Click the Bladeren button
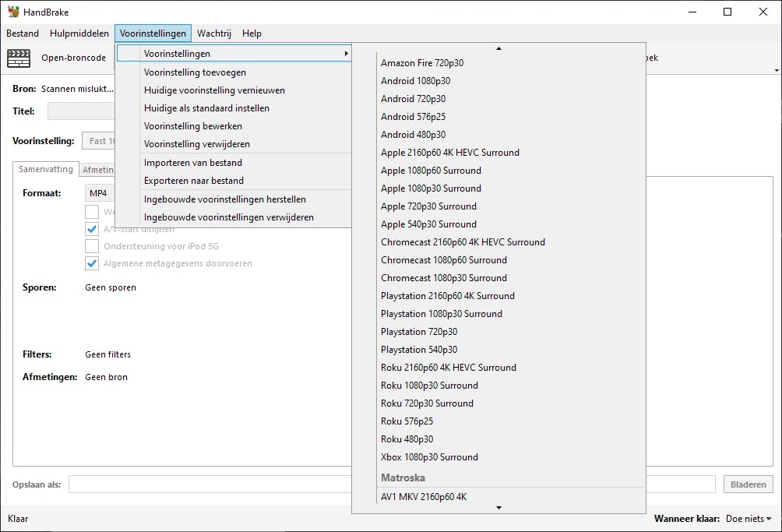Viewport: 782px width, 532px height. point(748,484)
